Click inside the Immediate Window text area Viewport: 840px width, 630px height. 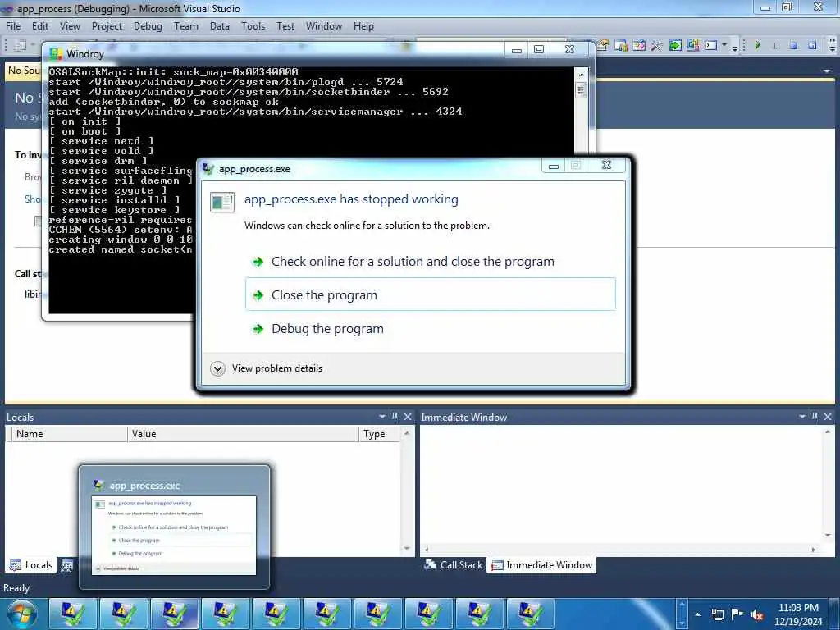pos(622,485)
